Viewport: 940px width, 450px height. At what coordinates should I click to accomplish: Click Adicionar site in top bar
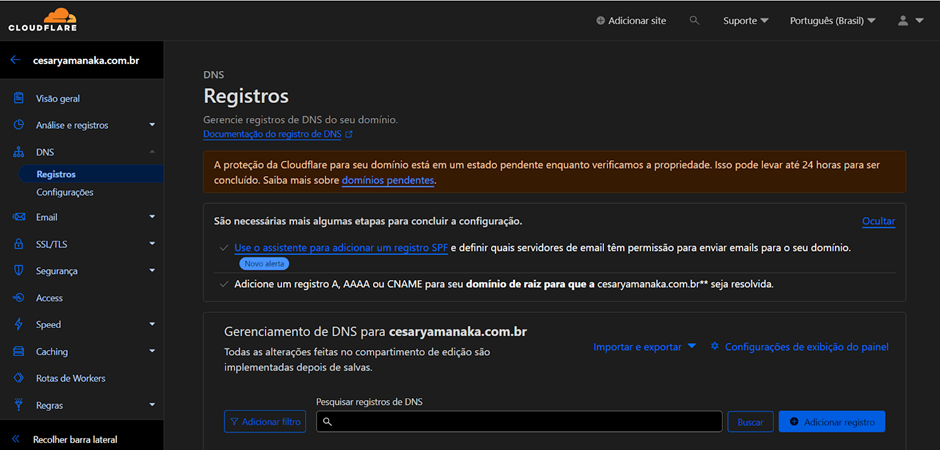[631, 20]
